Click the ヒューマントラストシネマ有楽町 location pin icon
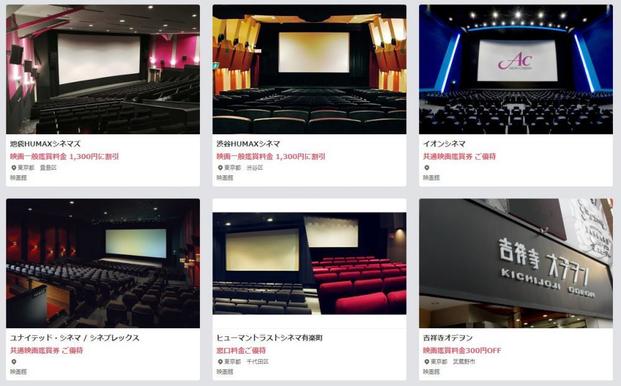Image resolution: width=621 pixels, height=386 pixels. tap(220, 362)
